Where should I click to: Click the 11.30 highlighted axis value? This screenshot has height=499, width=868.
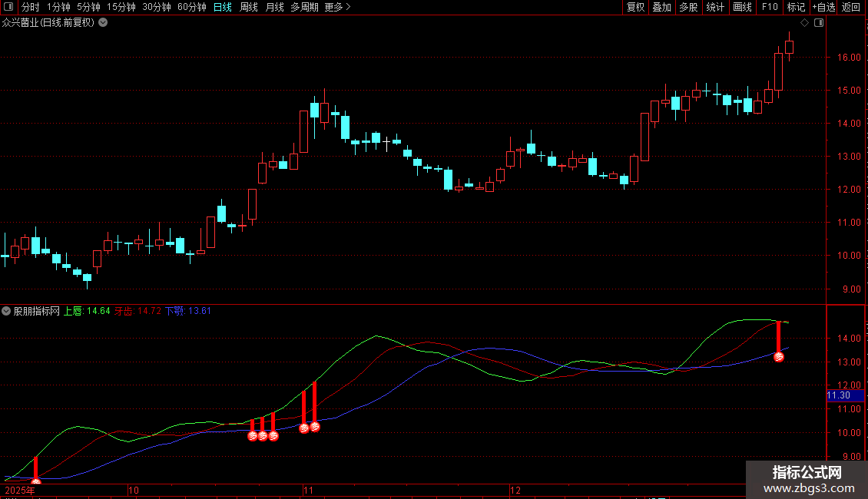(845, 395)
